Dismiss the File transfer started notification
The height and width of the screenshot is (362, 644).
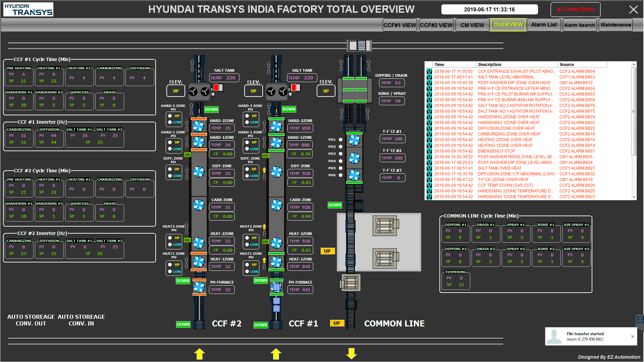coord(633,337)
